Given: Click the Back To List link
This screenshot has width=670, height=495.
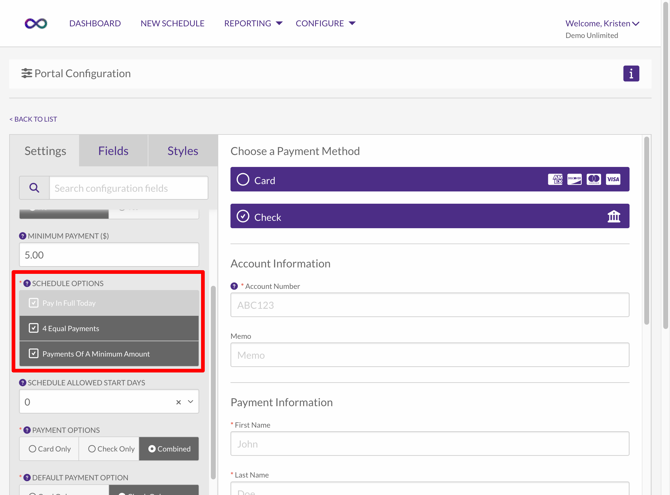Looking at the screenshot, I should tap(33, 119).
